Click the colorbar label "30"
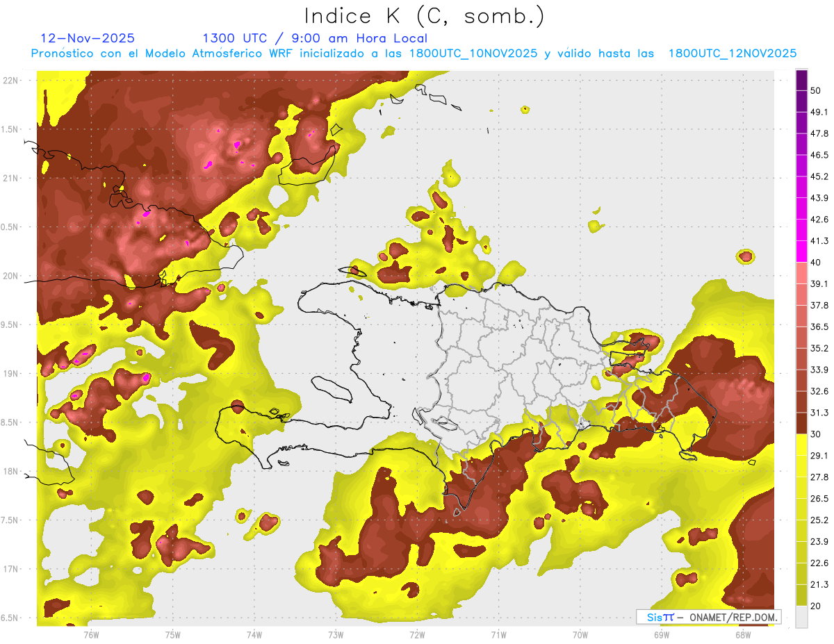Image resolution: width=834 pixels, height=644 pixels. pyautogui.click(x=816, y=434)
